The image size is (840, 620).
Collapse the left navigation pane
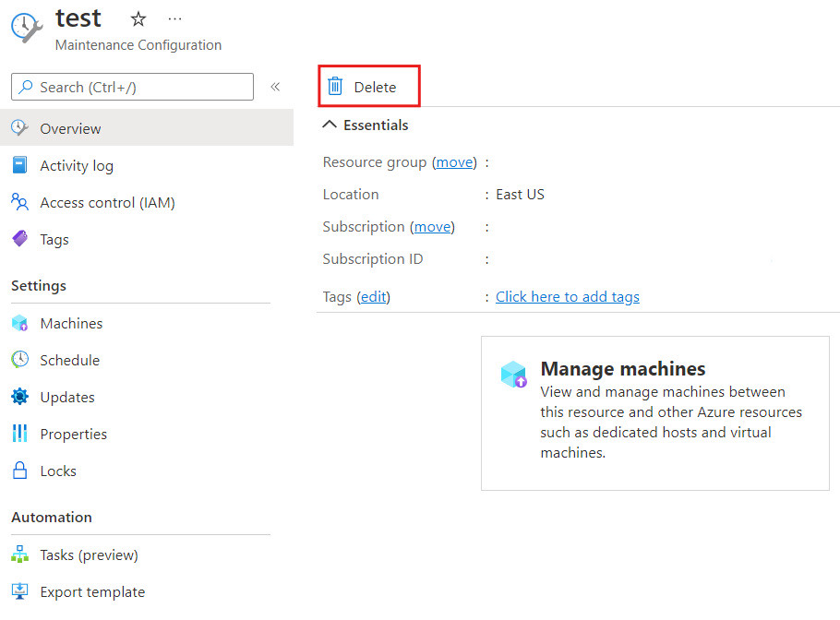click(274, 86)
